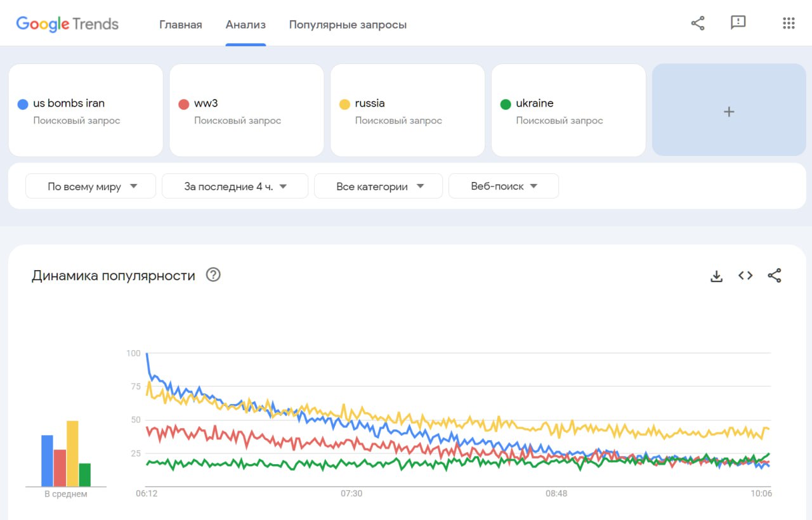Select the Анализ tab
The height and width of the screenshot is (520, 812).
(x=246, y=25)
